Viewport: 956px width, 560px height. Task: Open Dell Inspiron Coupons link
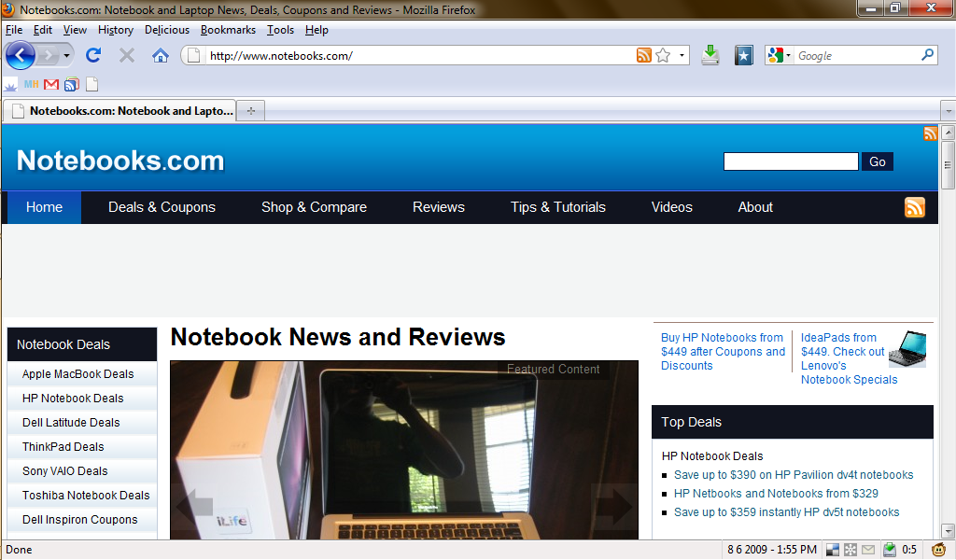point(82,520)
